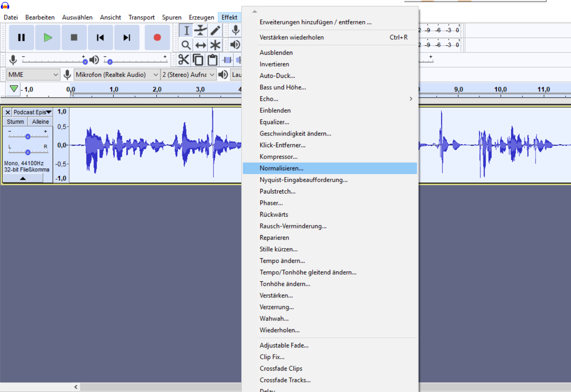
Task: Open the Mikrofon (Realtek Audio) device dropdown
Action: (117, 75)
